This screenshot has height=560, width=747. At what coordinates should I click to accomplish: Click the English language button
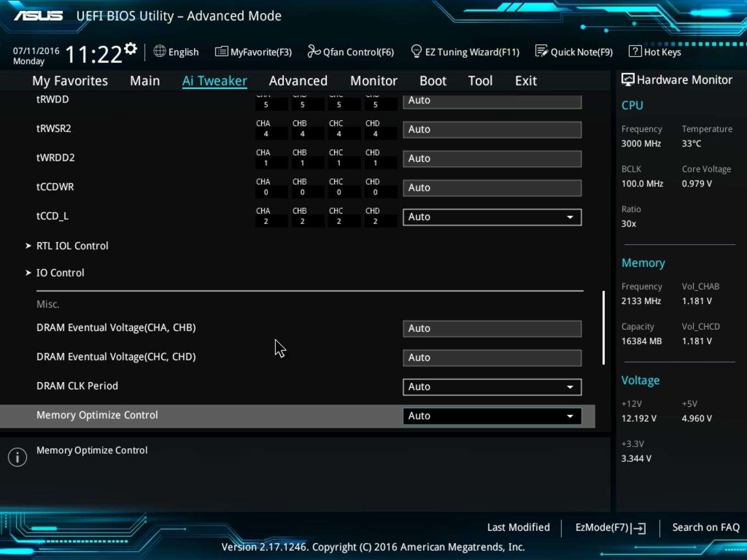pyautogui.click(x=176, y=52)
